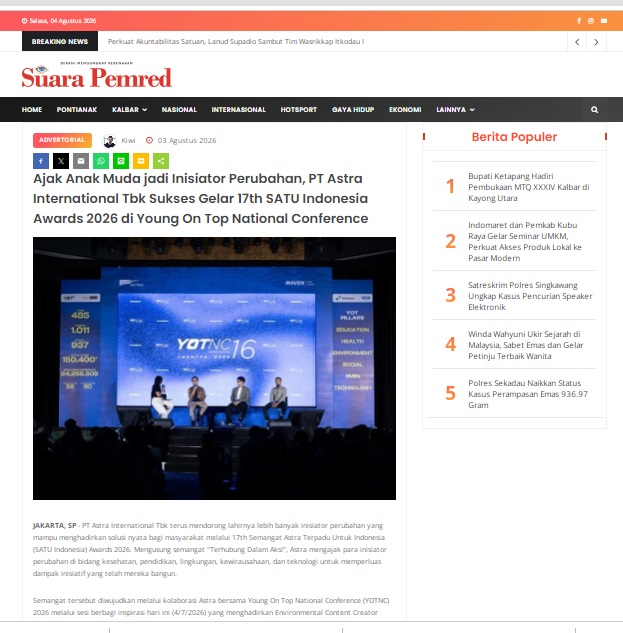Open the EKONOMI section
This screenshot has width=623, height=633.
click(x=405, y=109)
